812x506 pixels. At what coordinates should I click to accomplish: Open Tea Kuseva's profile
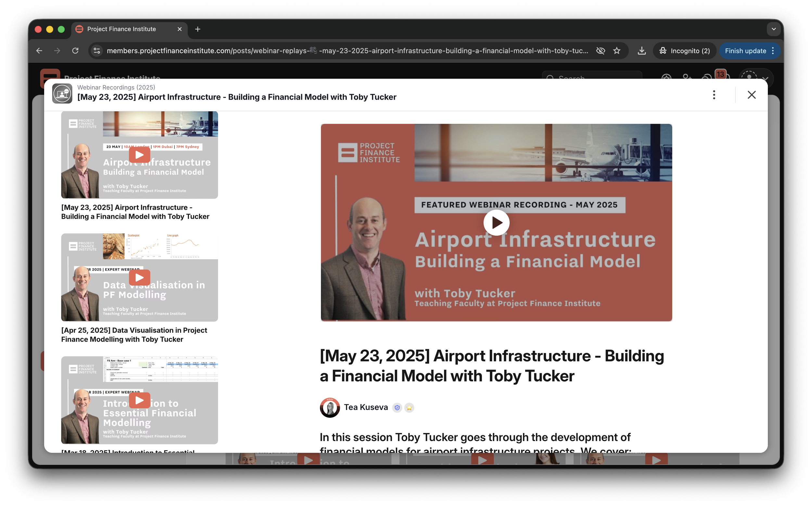pyautogui.click(x=366, y=407)
